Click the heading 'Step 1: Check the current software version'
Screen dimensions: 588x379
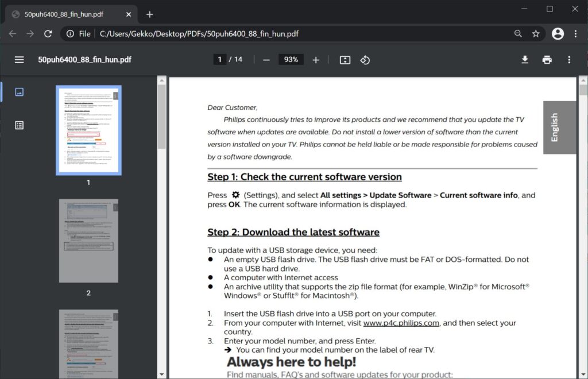(304, 176)
